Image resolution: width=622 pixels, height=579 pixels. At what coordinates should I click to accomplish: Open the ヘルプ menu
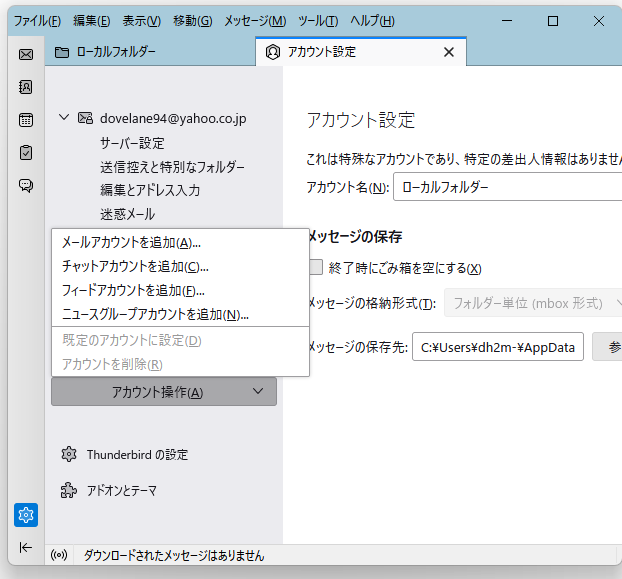372,21
